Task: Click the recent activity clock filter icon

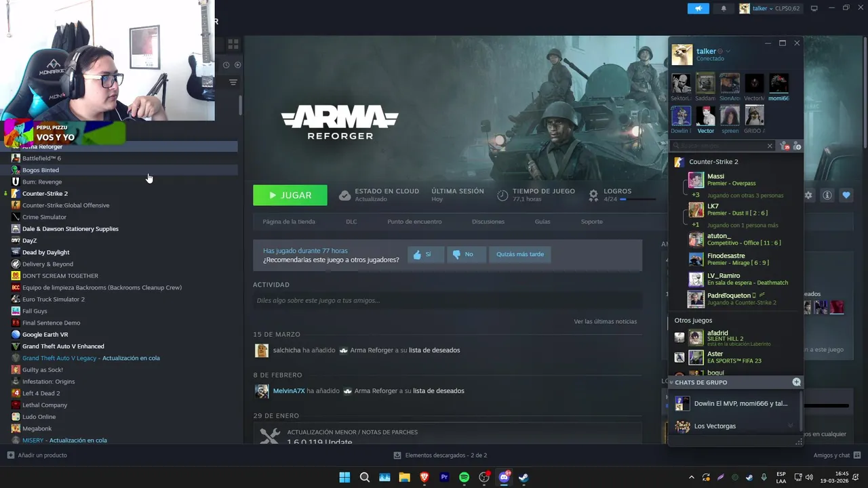Action: (226, 65)
